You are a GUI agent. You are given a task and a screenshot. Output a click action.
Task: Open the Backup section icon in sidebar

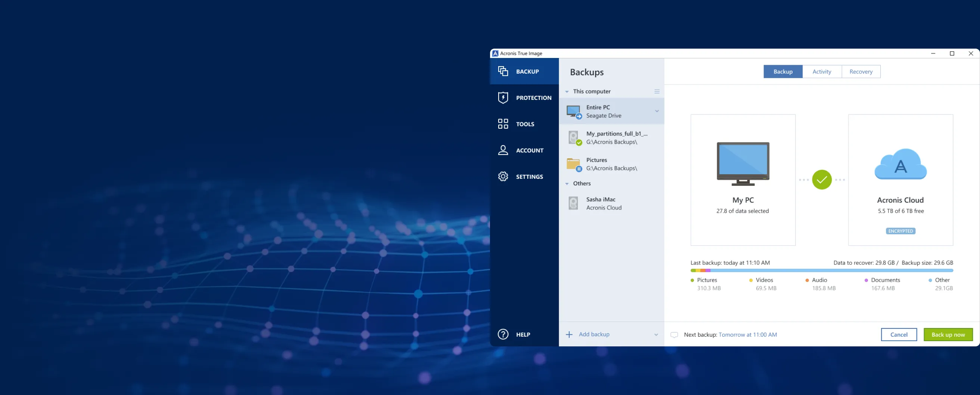(503, 71)
